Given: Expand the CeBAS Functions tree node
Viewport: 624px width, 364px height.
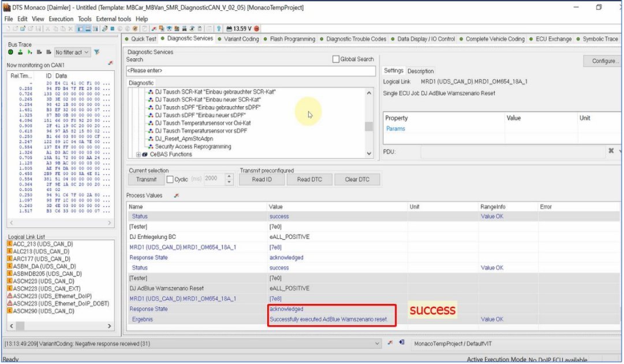Looking at the screenshot, I should 138,155.
